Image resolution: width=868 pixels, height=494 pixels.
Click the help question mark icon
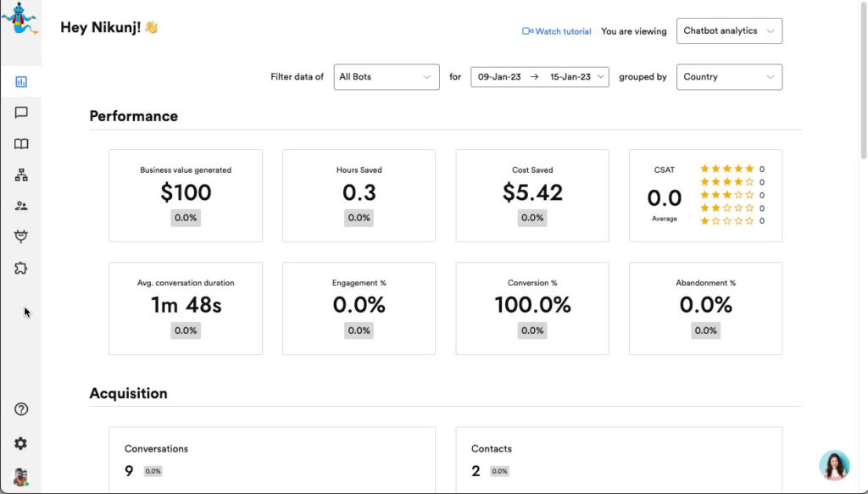(x=21, y=409)
